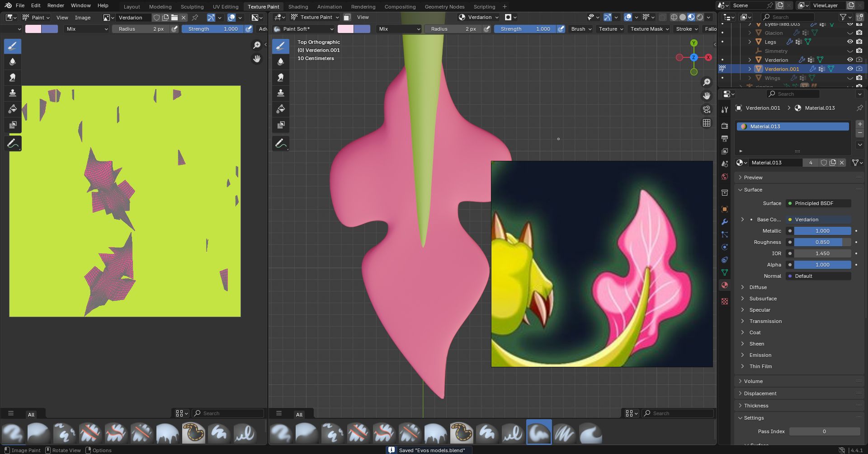This screenshot has height=454, width=868.
Task: Select the Fill tool in the 3D viewport toolbar
Action: (281, 109)
